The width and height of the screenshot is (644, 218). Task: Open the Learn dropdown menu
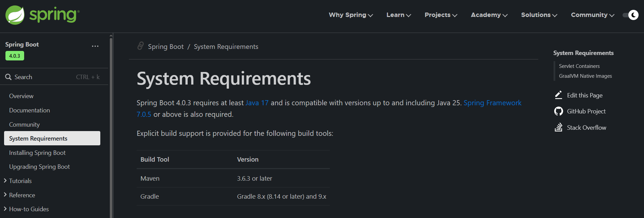point(399,15)
